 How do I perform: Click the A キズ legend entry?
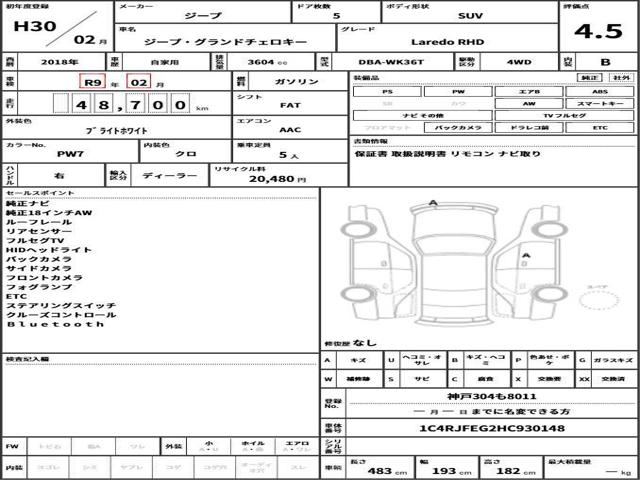tap(352, 360)
